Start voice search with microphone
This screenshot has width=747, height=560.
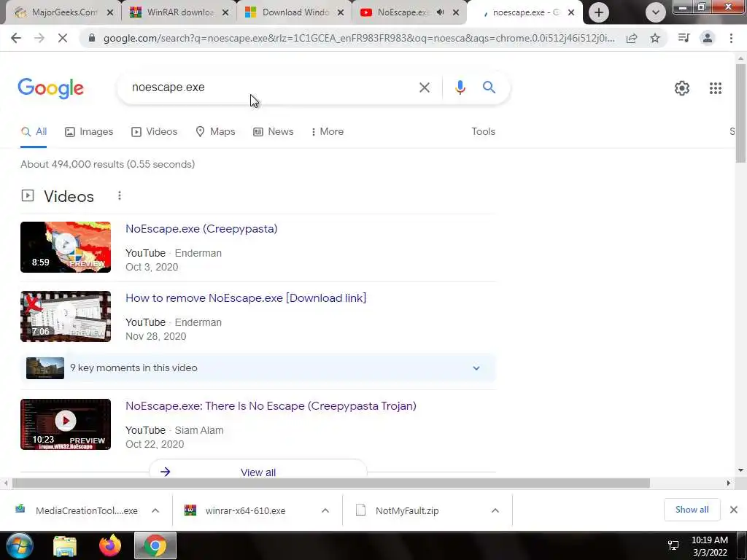coord(460,87)
